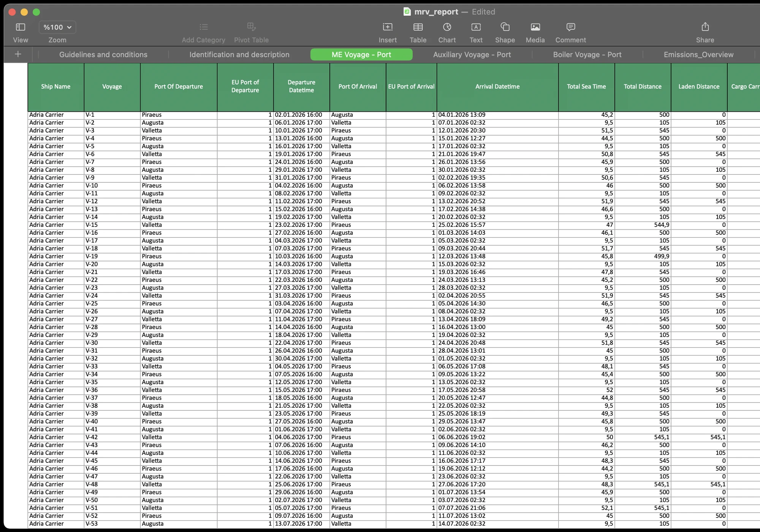Select the Port Of Arrival header

[x=358, y=87]
